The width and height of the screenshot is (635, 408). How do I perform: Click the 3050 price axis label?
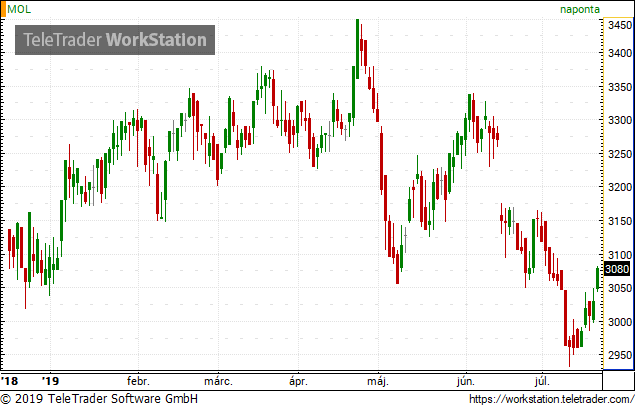tap(620, 288)
